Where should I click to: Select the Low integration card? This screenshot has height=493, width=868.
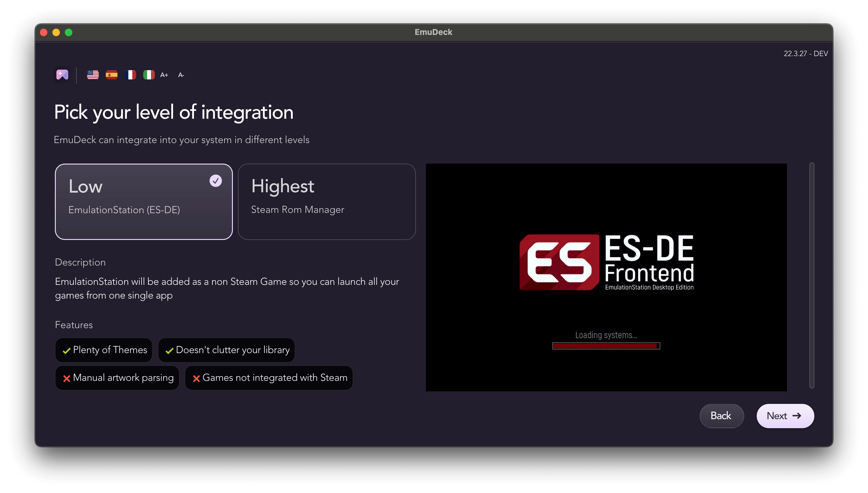(144, 202)
